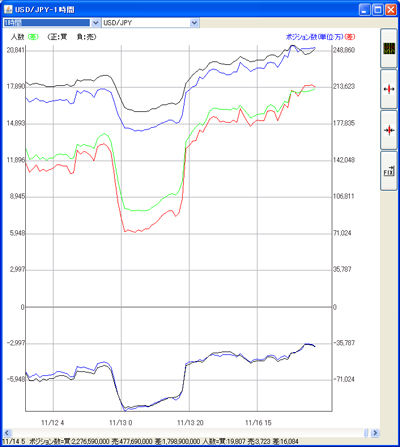Click the 248,860 right axis value
This screenshot has height=447, width=400.
click(344, 50)
